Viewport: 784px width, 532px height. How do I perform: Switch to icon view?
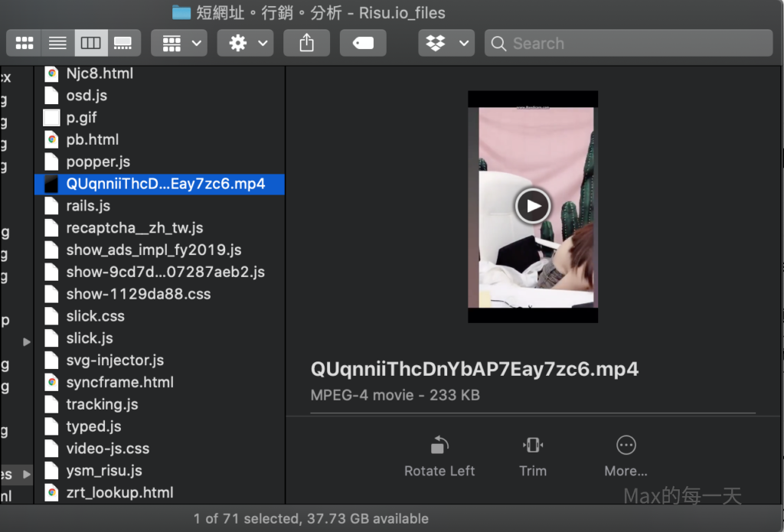coord(24,43)
